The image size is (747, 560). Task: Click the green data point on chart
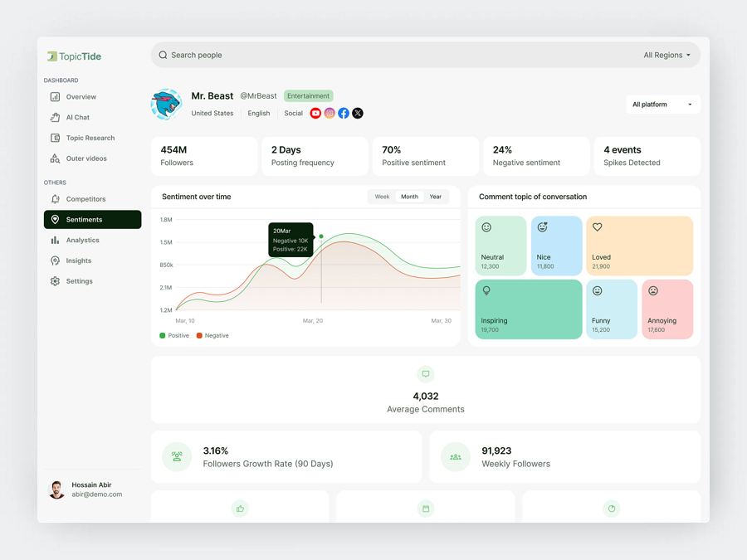pyautogui.click(x=321, y=236)
